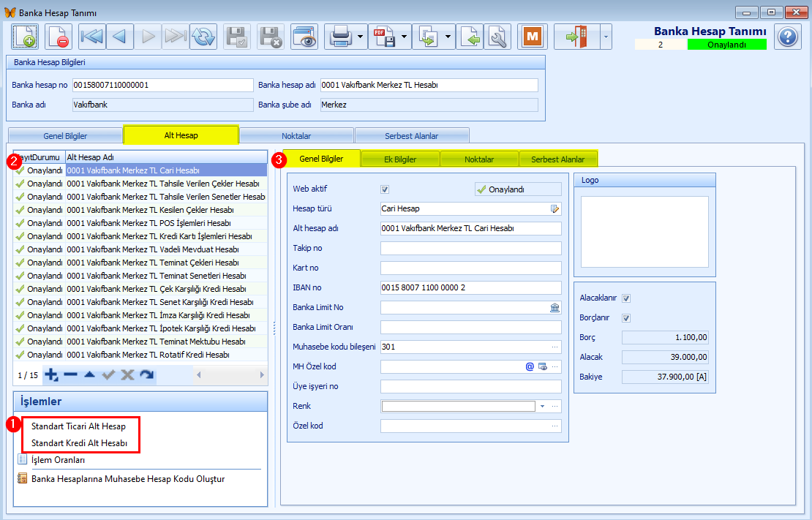Delete the record using the red minus document icon
Viewport: 812px width, 520px height.
(59, 37)
